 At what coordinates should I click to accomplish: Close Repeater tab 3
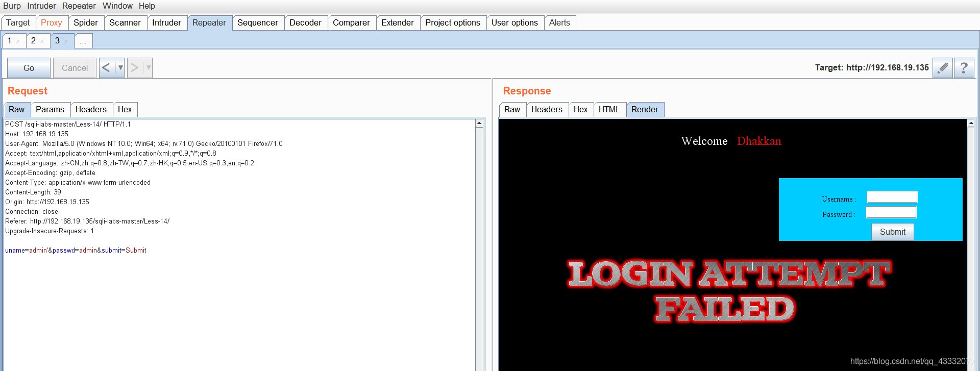point(66,41)
